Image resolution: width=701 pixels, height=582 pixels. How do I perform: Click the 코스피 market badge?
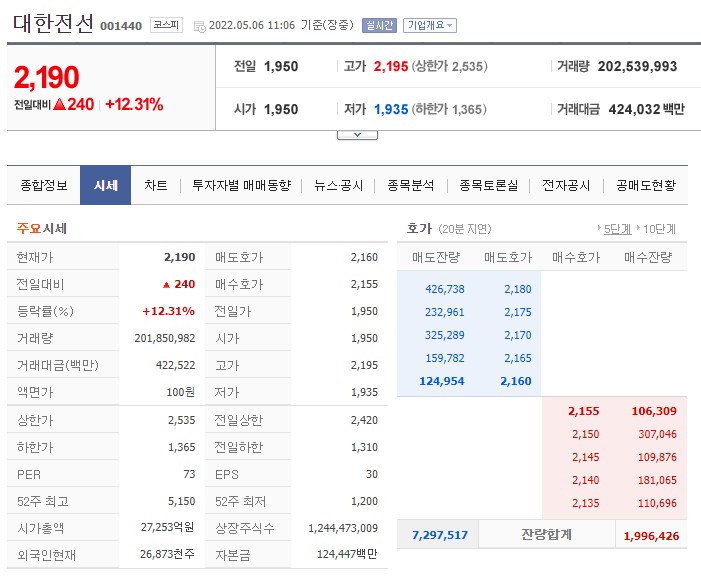point(166,25)
